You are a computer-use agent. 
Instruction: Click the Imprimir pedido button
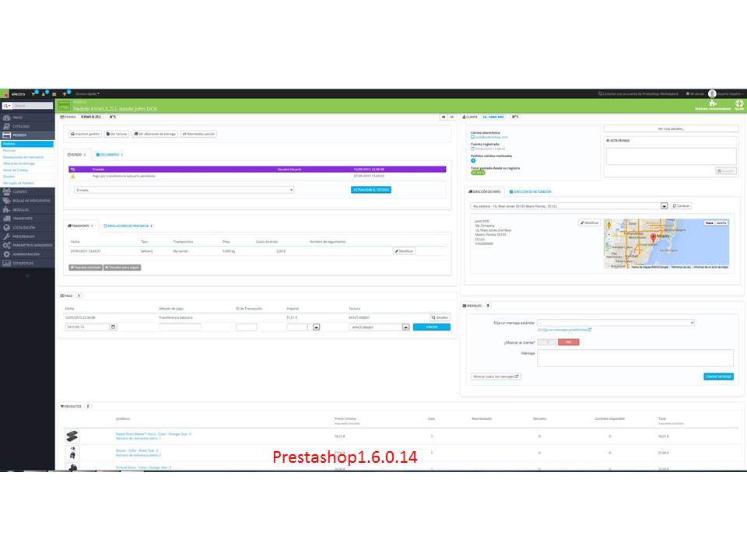tap(86, 134)
